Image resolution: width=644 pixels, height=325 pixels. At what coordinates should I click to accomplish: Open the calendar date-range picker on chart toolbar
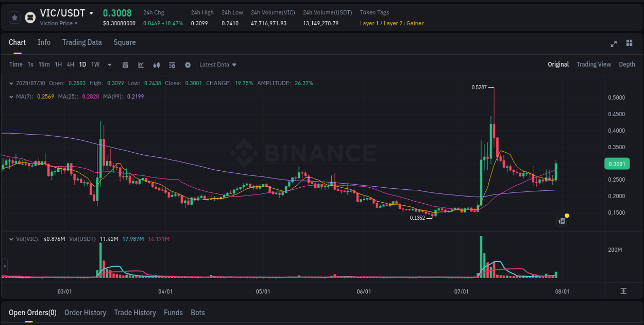pos(125,64)
